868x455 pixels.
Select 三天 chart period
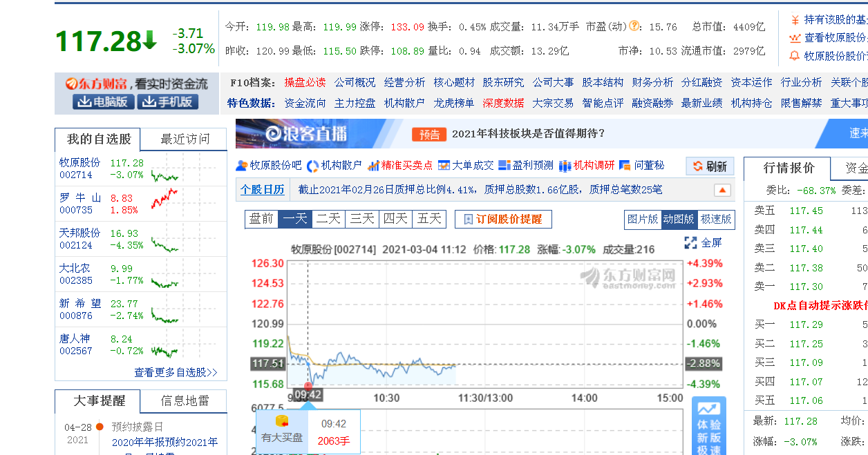point(362,219)
